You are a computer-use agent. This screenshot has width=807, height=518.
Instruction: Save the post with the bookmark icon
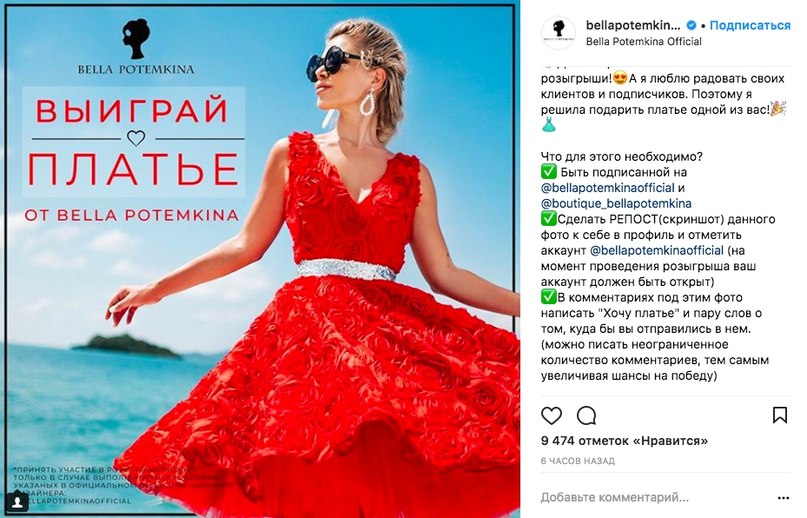780,415
